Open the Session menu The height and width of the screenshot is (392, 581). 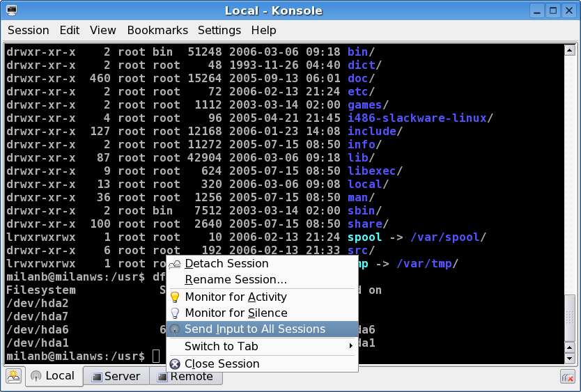28,31
